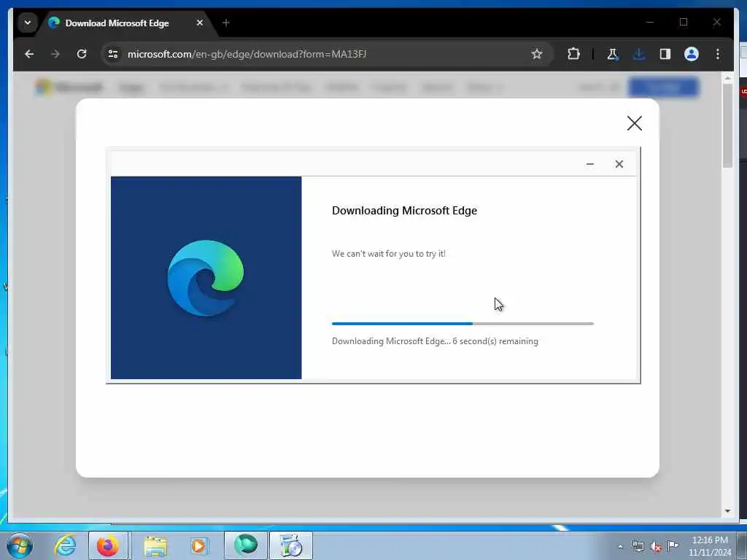
Task: Switch to the installer taskbar item
Action: tap(291, 545)
